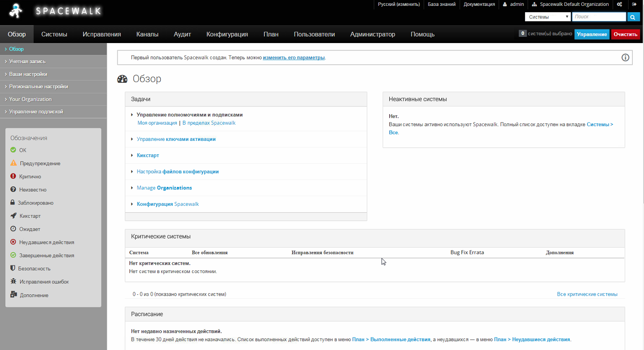Click the info icon in notification banner

[x=625, y=58]
